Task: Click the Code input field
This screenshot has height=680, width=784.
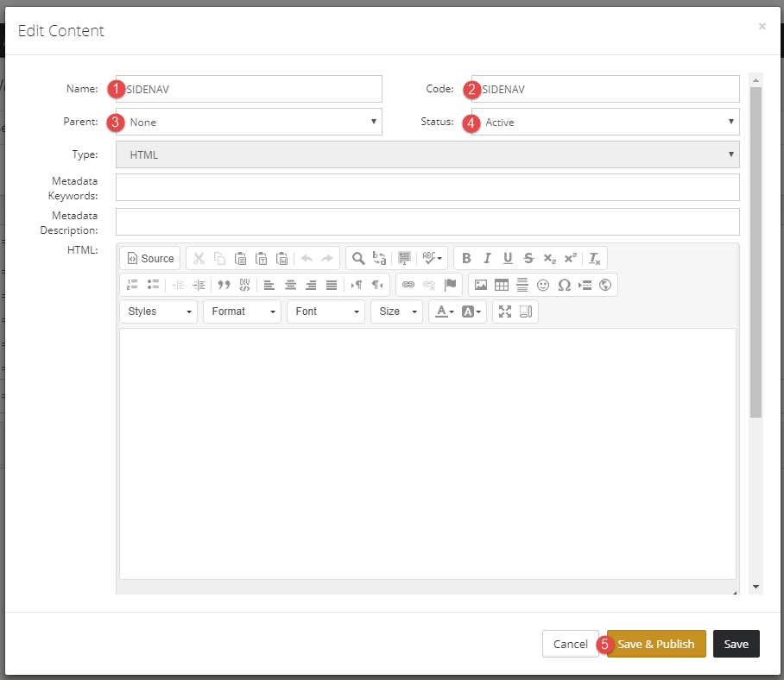Action: tap(605, 89)
